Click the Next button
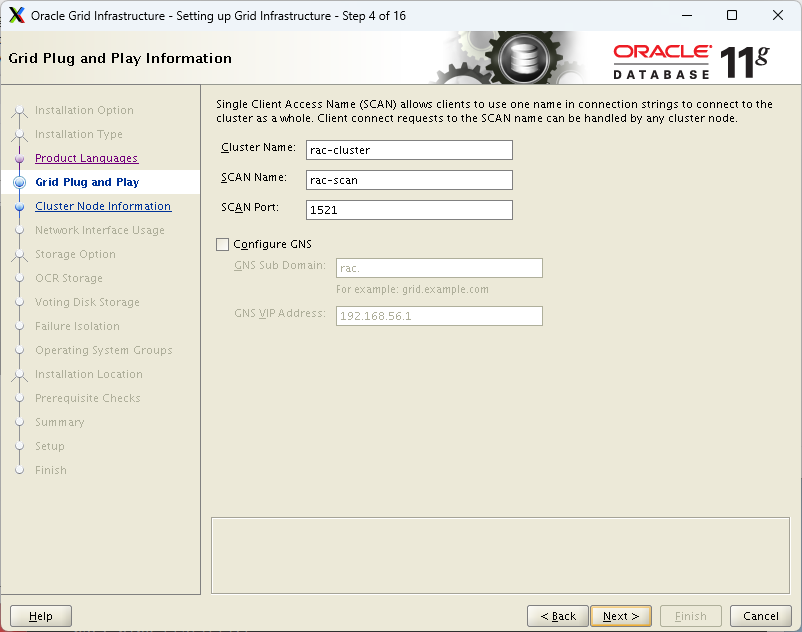Viewport: 802px width, 632px height. (621, 616)
